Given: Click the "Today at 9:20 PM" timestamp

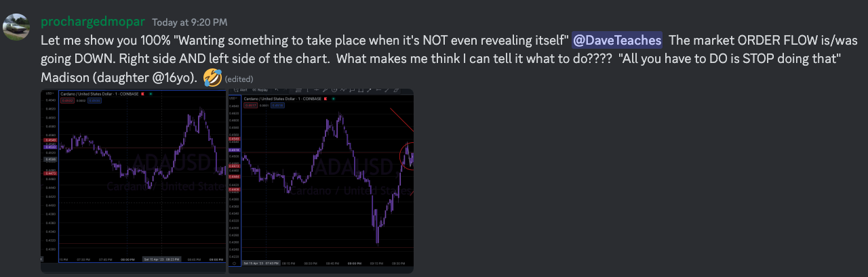Looking at the screenshot, I should point(182,23).
